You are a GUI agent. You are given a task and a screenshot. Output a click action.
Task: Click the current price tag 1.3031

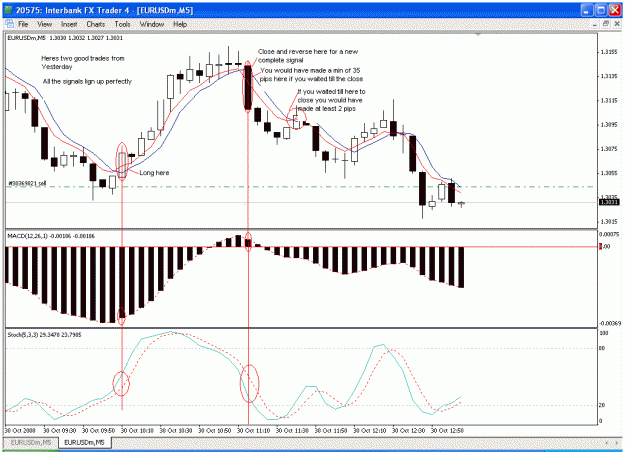[x=610, y=202]
